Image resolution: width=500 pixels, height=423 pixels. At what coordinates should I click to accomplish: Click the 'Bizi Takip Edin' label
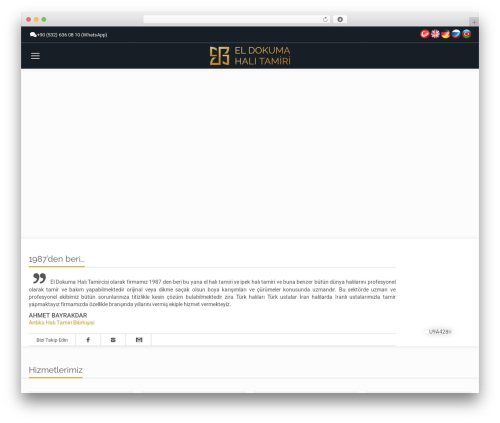(x=52, y=340)
